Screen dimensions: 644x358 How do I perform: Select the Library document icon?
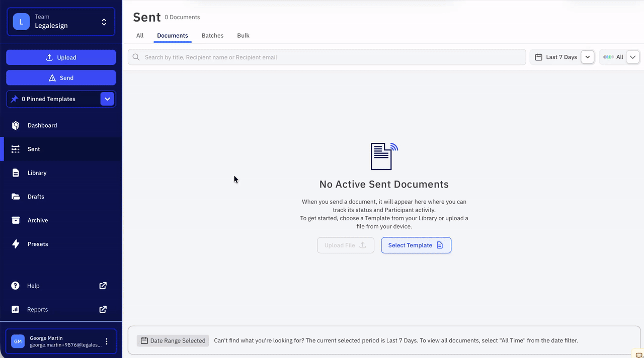point(15,172)
